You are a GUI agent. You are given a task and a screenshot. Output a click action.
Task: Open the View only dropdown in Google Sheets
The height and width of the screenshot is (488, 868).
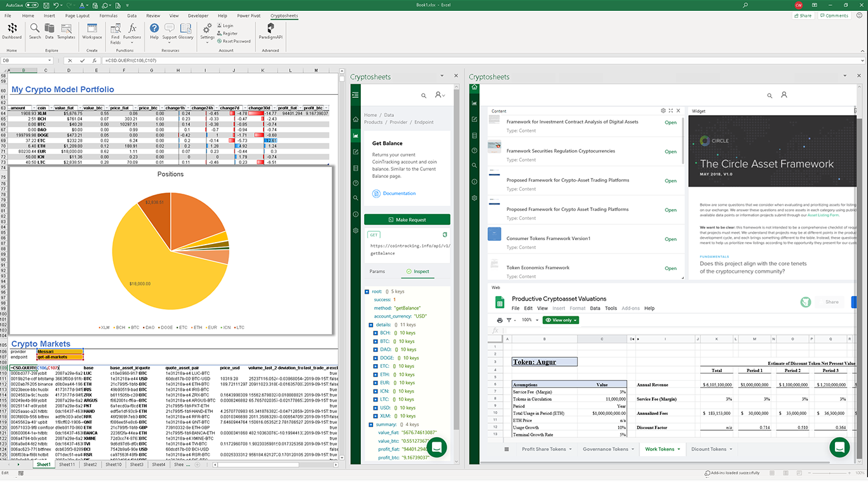point(560,320)
